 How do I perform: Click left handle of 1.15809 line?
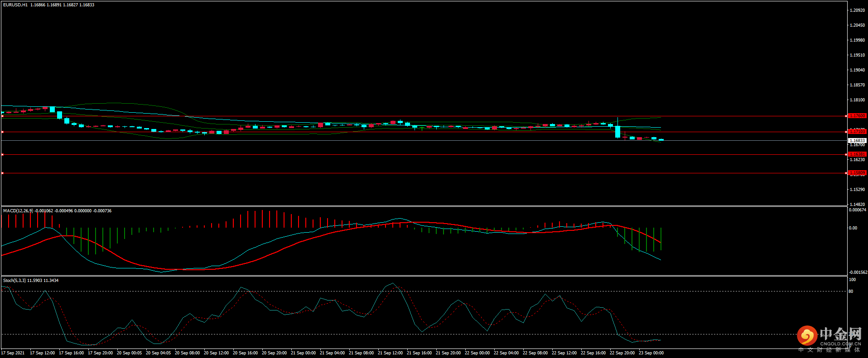(x=2, y=173)
